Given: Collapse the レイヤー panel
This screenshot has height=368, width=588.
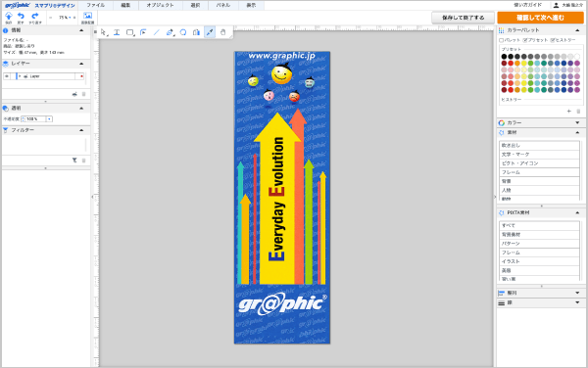Looking at the screenshot, I should (x=81, y=64).
